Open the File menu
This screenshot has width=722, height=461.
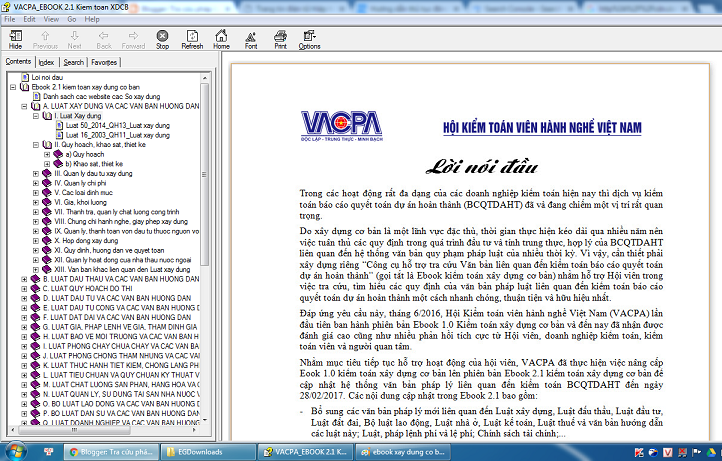coord(10,19)
